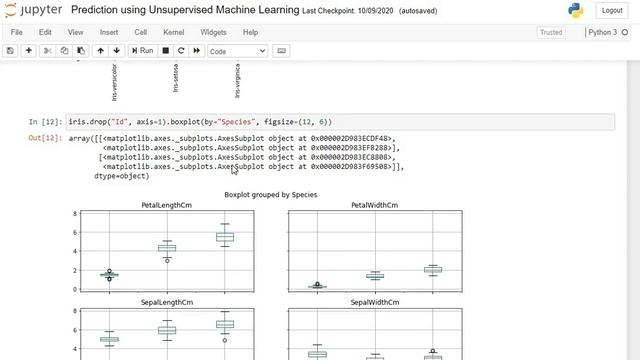Click the Iris-virginica axis label
Viewport: 640px width, 360px height.
coord(238,81)
